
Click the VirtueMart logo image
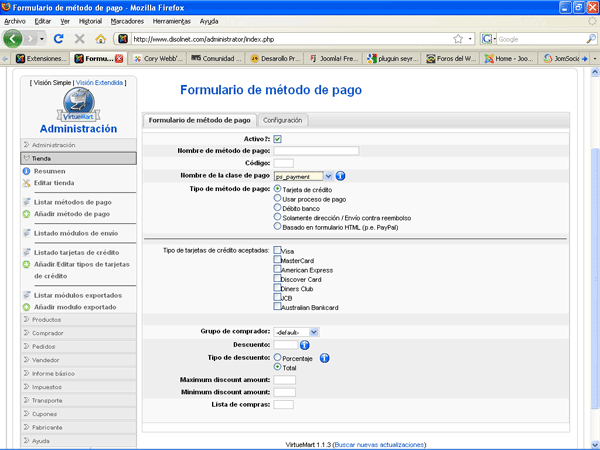pos(78,104)
